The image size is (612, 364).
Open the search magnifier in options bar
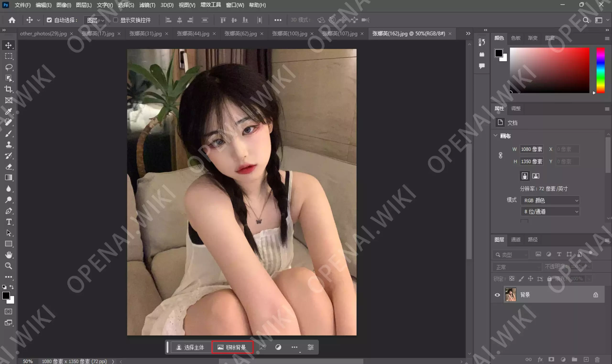point(586,20)
